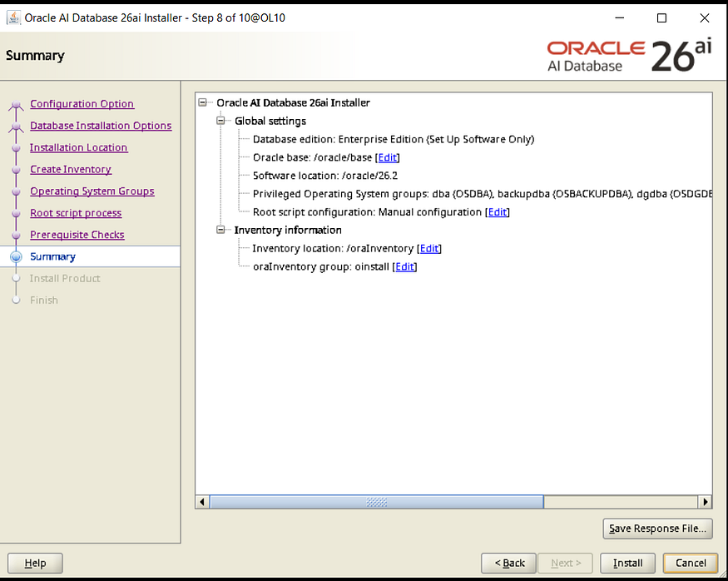
Task: Go to Database Installation Options step
Action: [101, 126]
